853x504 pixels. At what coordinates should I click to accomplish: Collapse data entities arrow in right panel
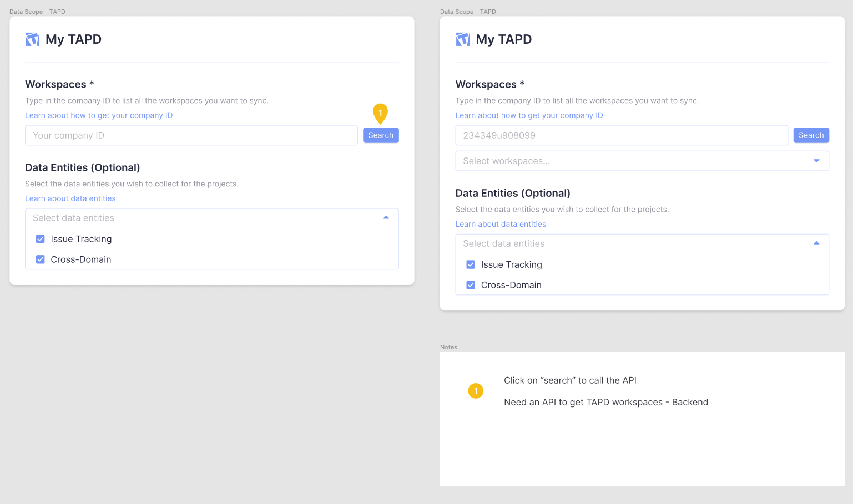[x=816, y=243]
